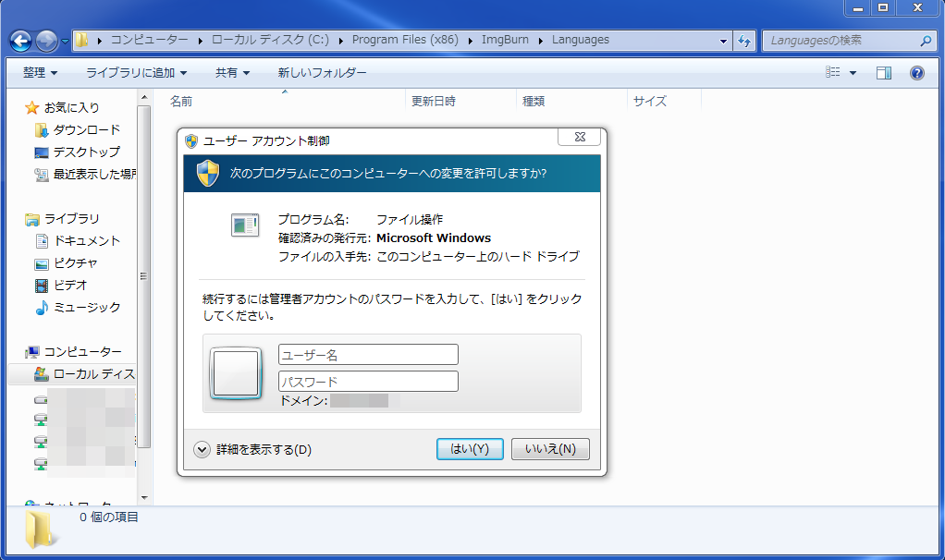This screenshot has width=945, height=560.
Task: Select ライブラリ in the navigation pane
Action: tap(72, 219)
